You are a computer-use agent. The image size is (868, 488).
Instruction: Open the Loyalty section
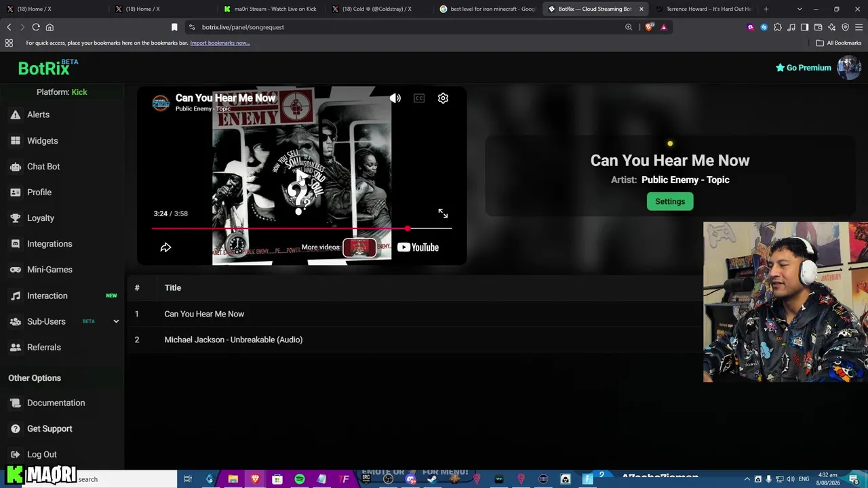[62, 218]
